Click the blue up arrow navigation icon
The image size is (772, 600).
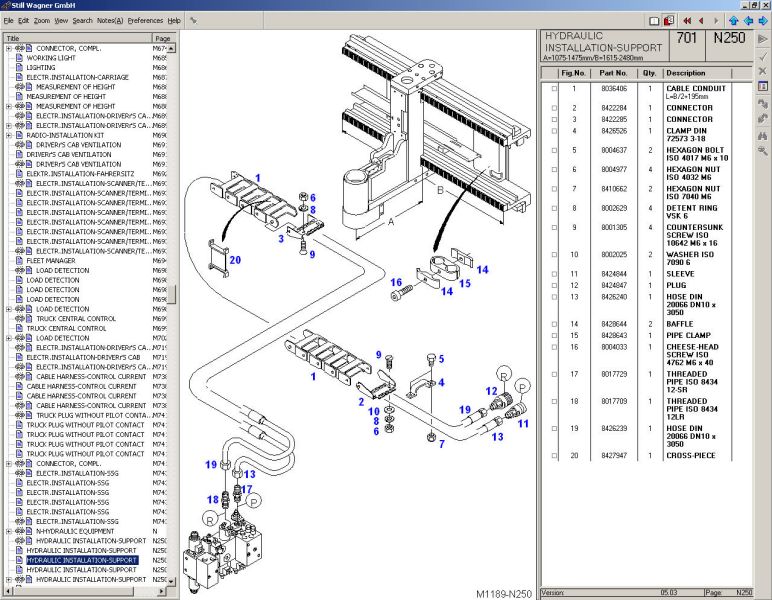(x=733, y=20)
